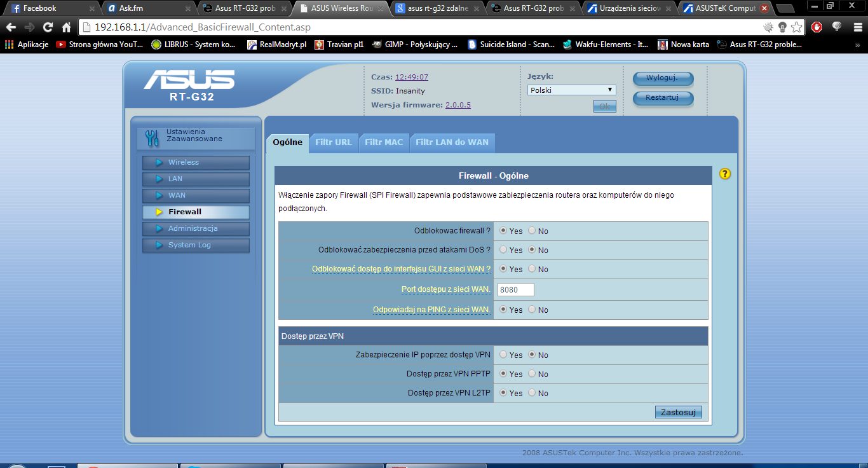Go to the browser home page
Image resolution: width=868 pixels, height=468 pixels.
coord(66,27)
